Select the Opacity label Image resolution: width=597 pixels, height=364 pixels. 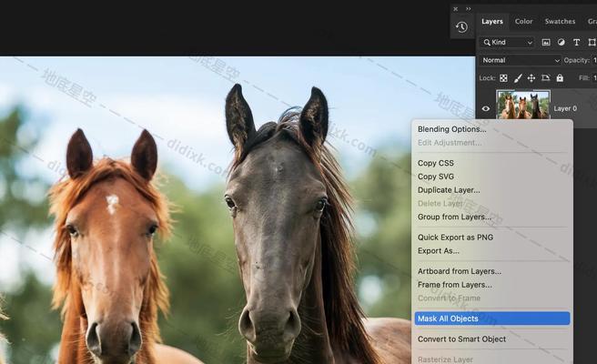576,60
